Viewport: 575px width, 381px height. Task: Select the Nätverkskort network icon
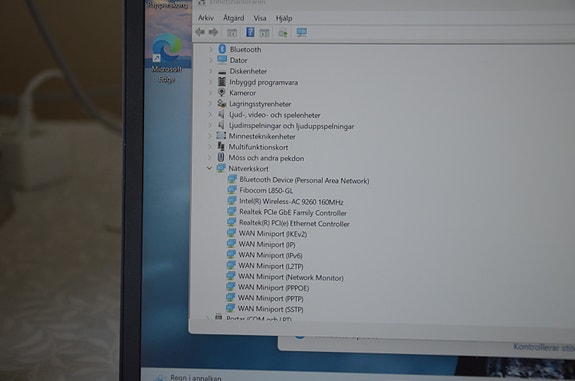(x=221, y=168)
